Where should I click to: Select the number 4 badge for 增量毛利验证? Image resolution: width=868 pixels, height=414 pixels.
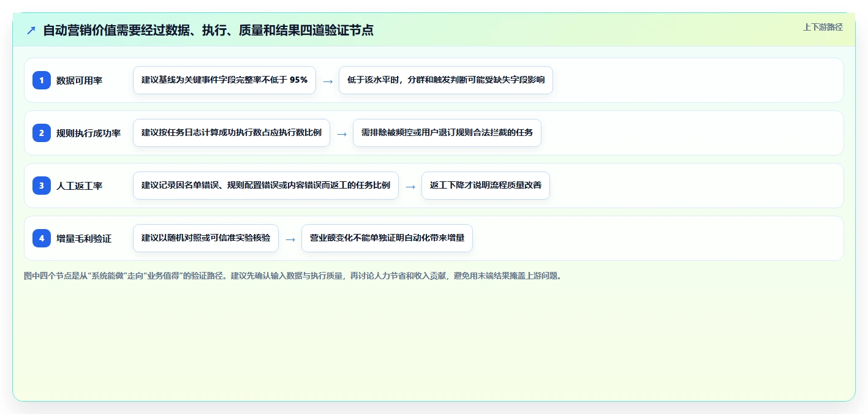coord(42,238)
